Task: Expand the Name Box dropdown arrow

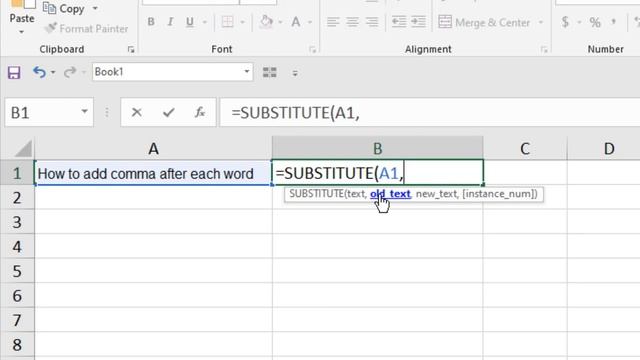Action: (84, 111)
